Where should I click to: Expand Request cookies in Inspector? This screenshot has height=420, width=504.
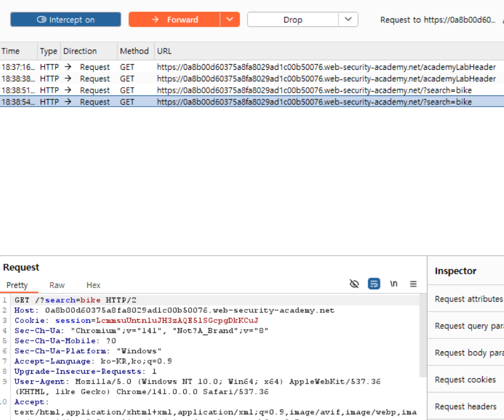pyautogui.click(x=466, y=380)
